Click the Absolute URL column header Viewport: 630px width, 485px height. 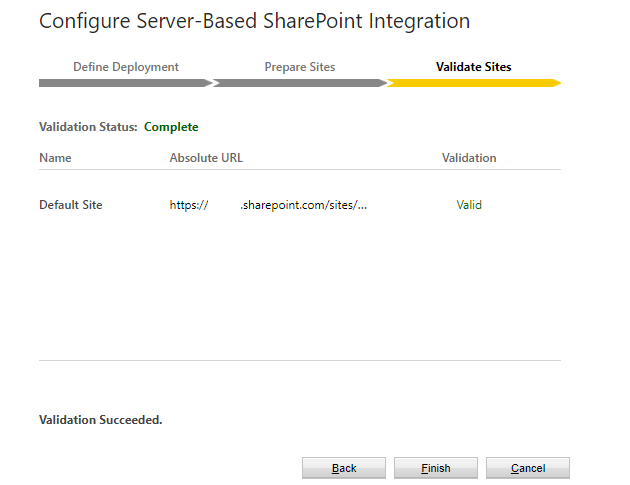click(206, 158)
